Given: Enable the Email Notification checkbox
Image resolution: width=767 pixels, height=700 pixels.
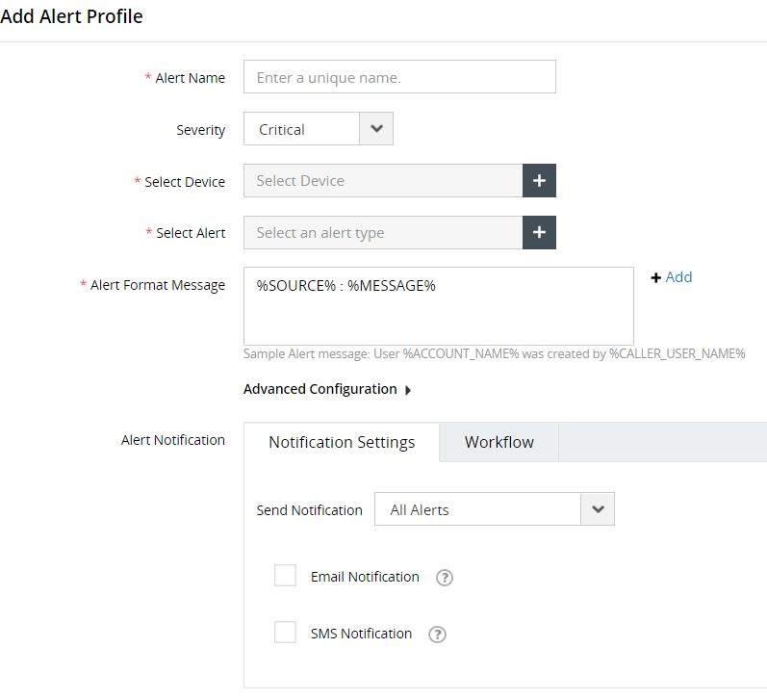Looking at the screenshot, I should coord(285,576).
